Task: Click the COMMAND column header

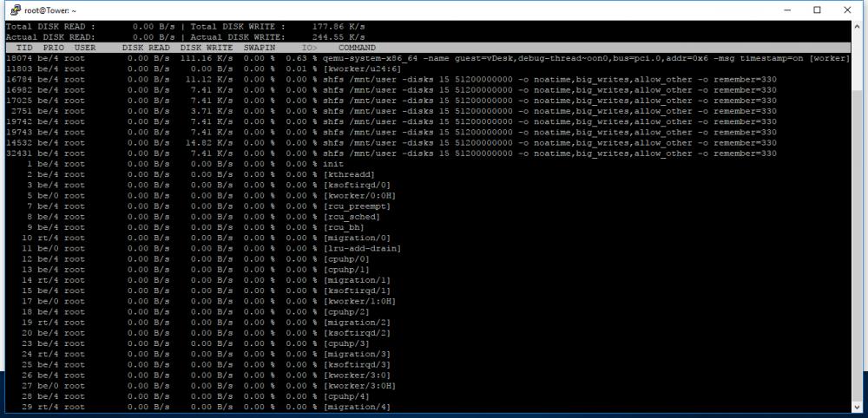Action: (x=357, y=48)
